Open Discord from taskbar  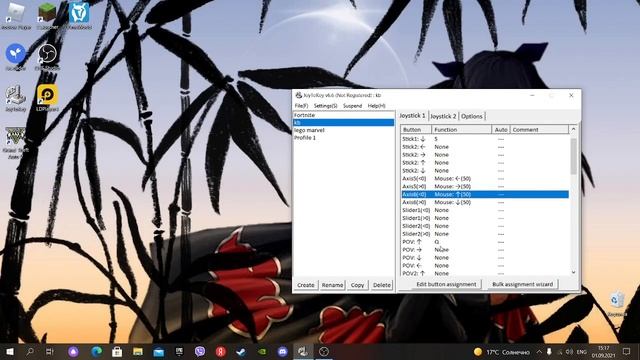click(x=282, y=351)
